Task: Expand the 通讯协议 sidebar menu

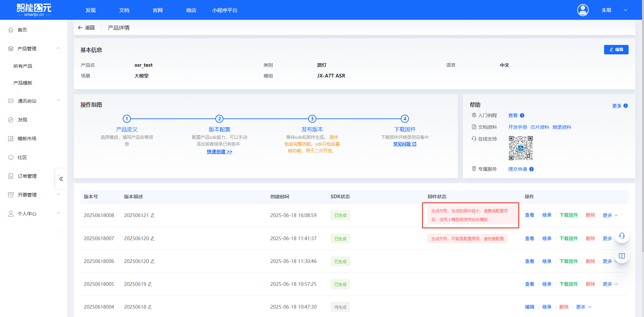Action: (x=58, y=101)
